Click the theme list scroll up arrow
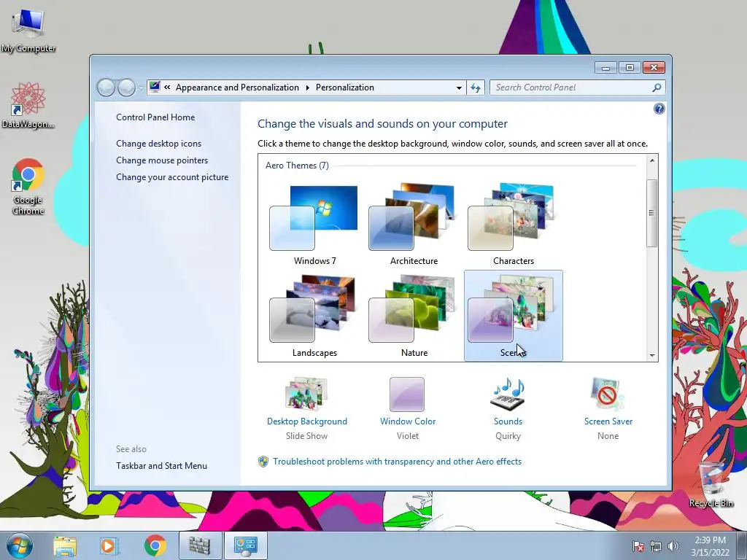 click(x=651, y=160)
